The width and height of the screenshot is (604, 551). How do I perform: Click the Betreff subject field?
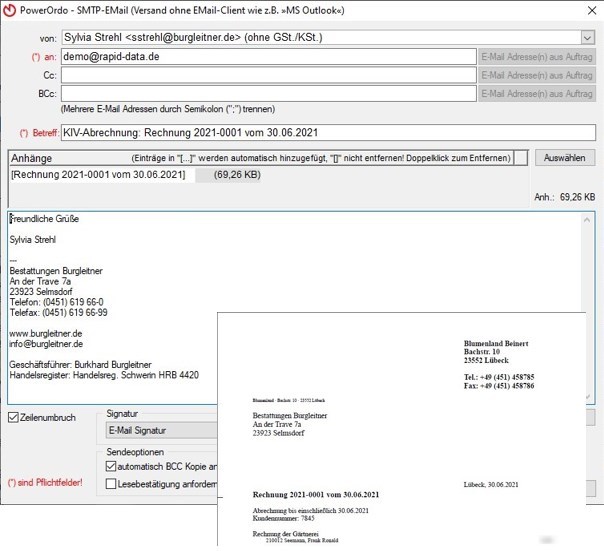click(x=328, y=133)
